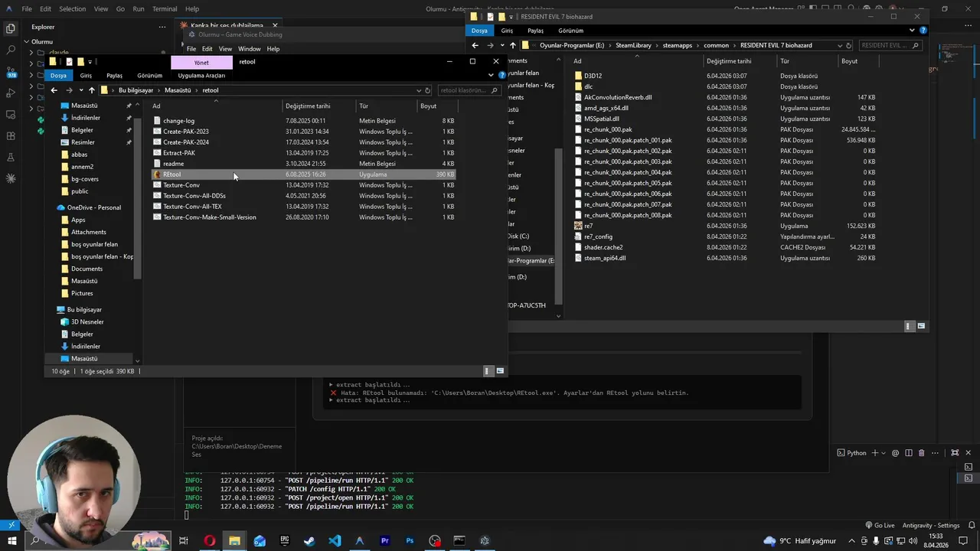Collapse the Olurmu folder tree

(25, 42)
